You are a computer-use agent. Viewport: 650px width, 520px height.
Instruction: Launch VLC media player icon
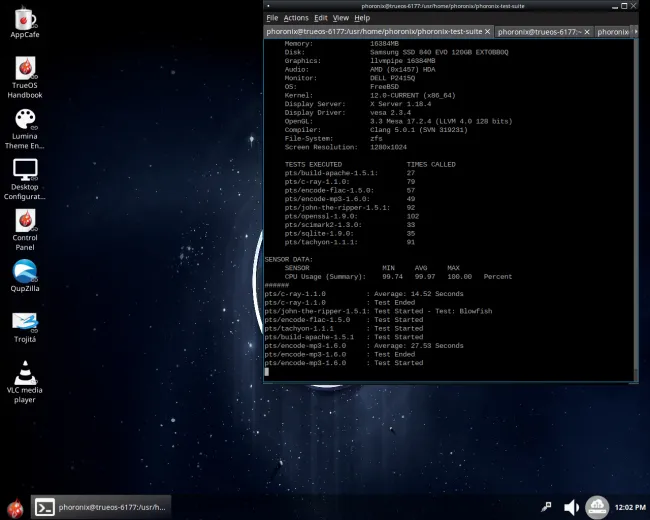(25, 381)
